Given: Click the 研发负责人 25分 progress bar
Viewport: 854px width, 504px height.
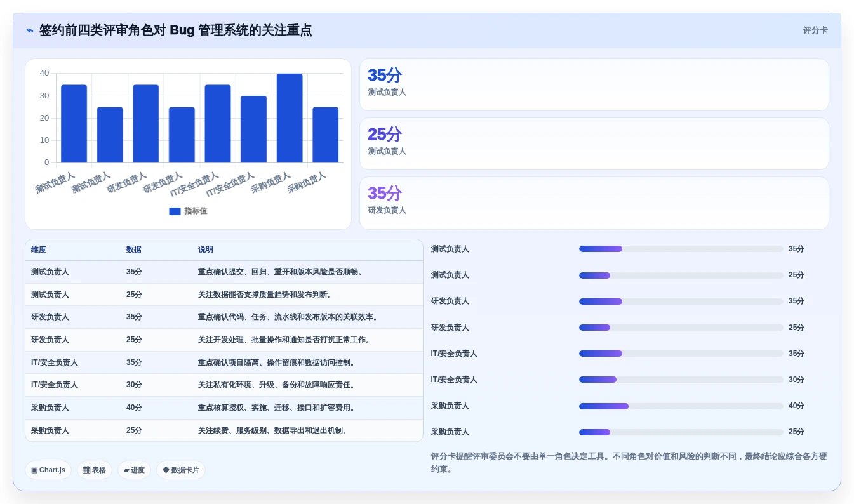Looking at the screenshot, I should tap(681, 328).
